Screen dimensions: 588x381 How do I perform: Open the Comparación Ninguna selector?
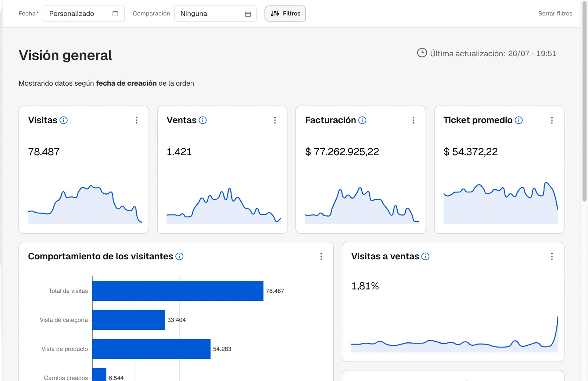tap(215, 14)
